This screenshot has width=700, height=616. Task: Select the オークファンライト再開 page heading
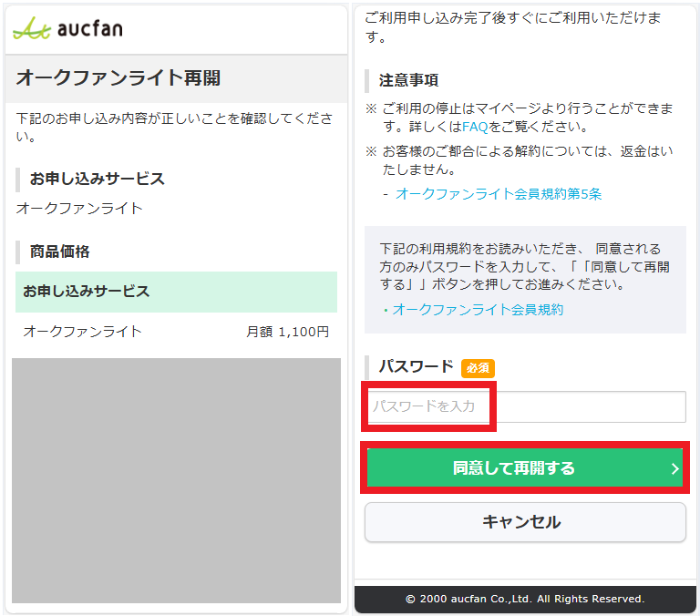pyautogui.click(x=118, y=77)
